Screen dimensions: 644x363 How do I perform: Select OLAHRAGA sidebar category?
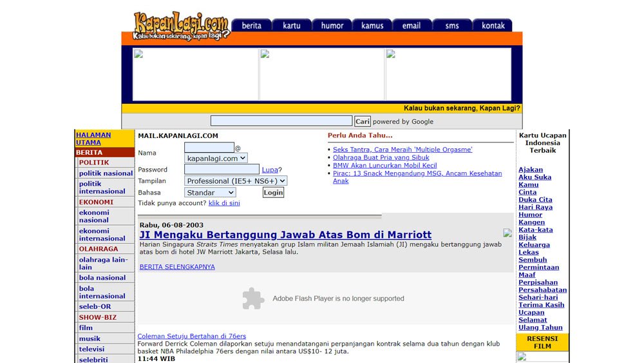99,249
